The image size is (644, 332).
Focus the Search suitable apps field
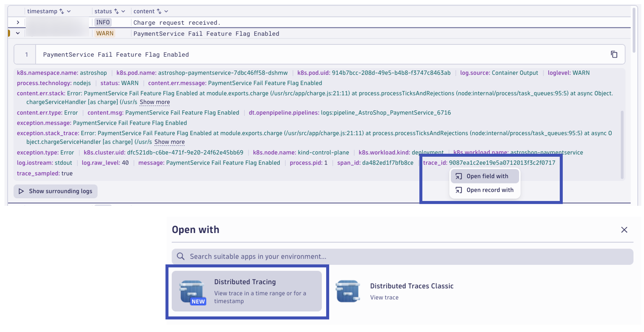pos(402,257)
